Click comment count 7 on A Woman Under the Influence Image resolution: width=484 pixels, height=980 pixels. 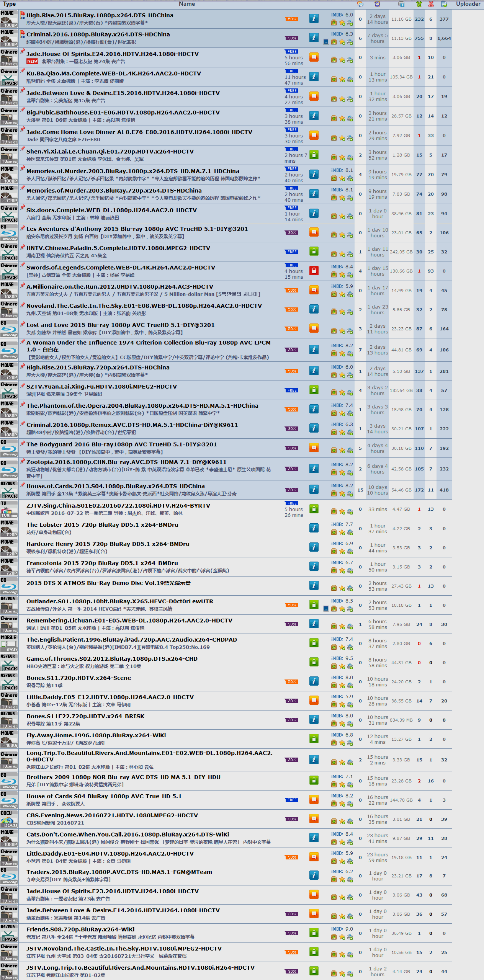point(360,350)
